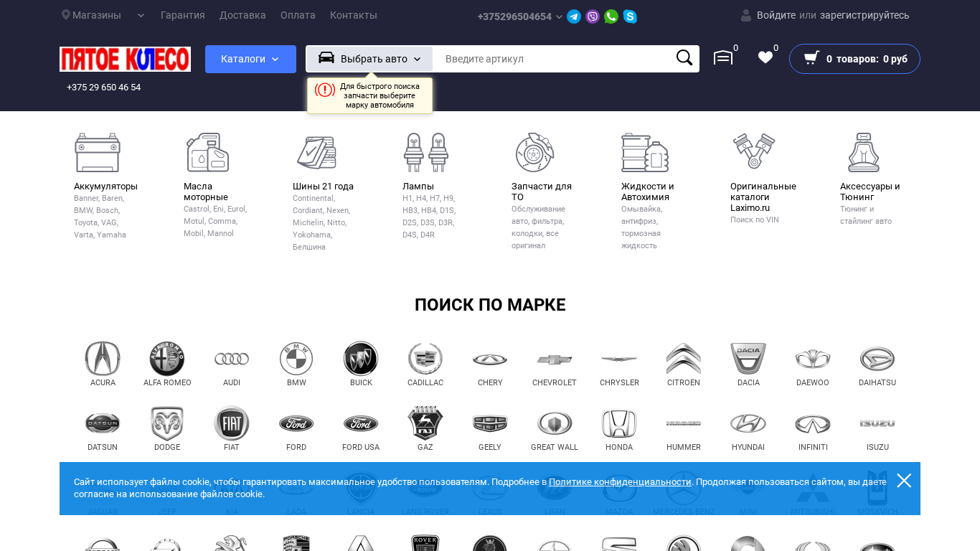Select the Great Wall brand logo

tap(555, 423)
